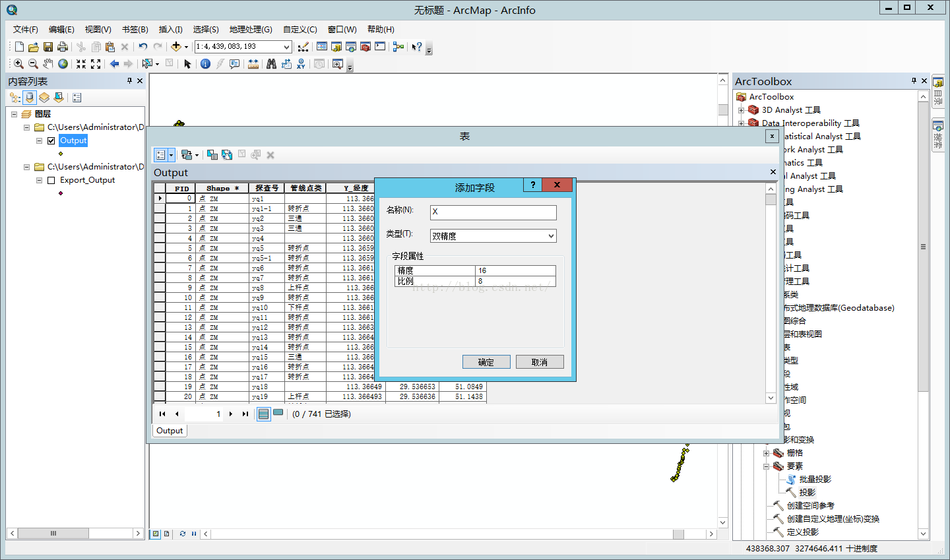
Task: Open the Find binoculars tool
Action: (271, 64)
